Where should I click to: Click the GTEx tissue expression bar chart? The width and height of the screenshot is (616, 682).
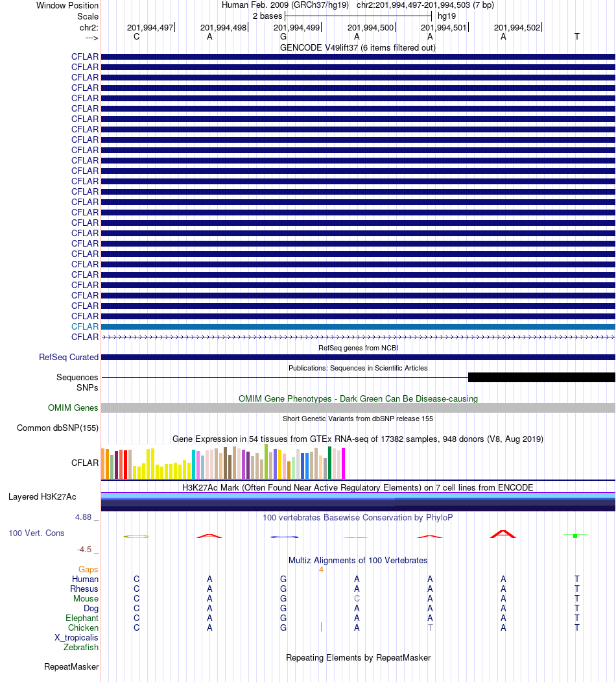[x=223, y=462]
